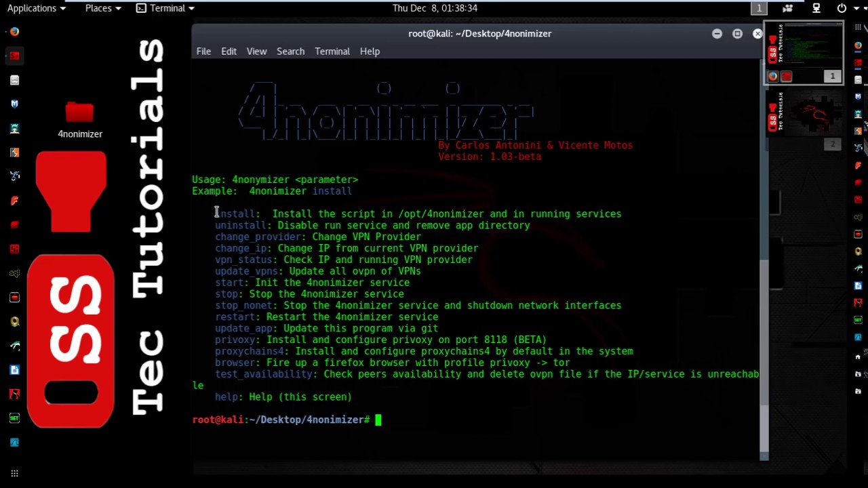Click the 'vpn_status:' line

click(x=344, y=260)
